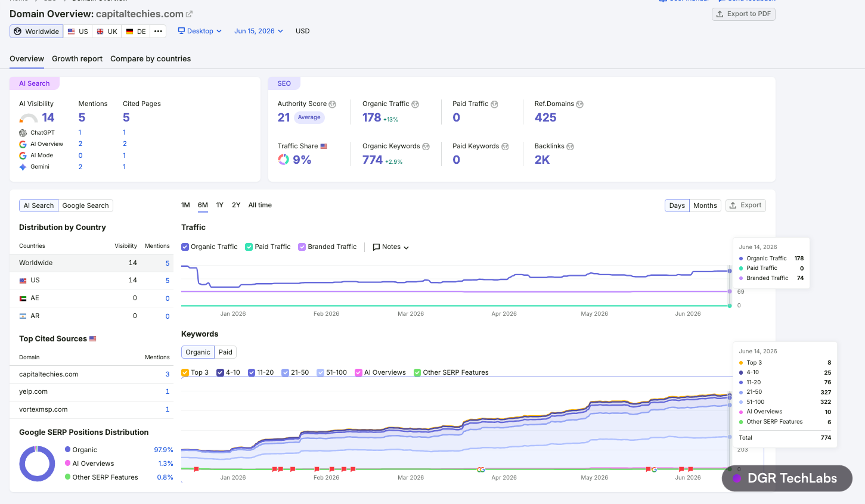
Task: Click Organic Traffic value 178
Action: pos(372,118)
